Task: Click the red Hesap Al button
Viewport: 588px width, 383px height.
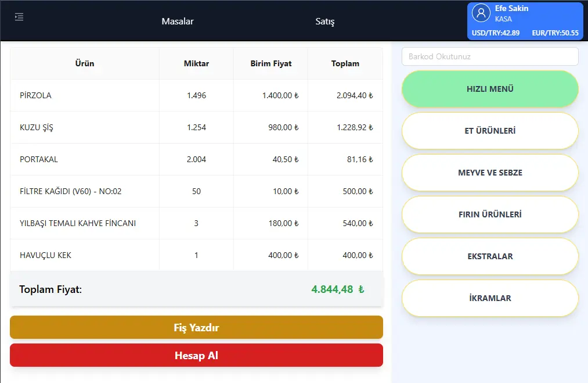Action: pos(196,355)
